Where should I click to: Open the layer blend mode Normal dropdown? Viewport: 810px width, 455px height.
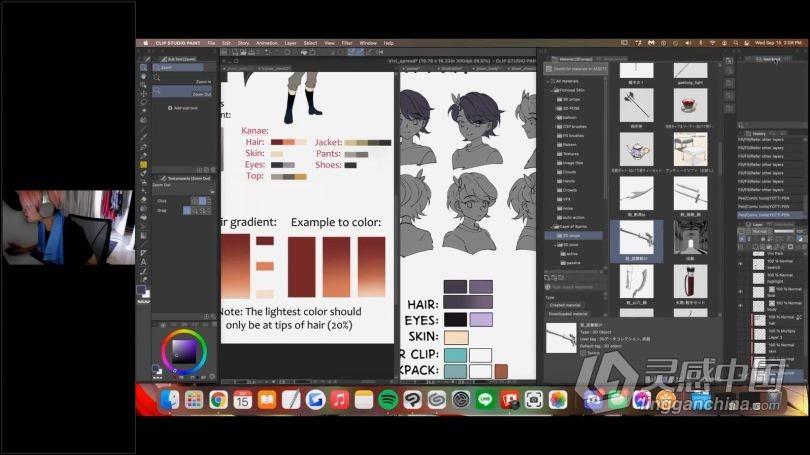click(x=763, y=232)
